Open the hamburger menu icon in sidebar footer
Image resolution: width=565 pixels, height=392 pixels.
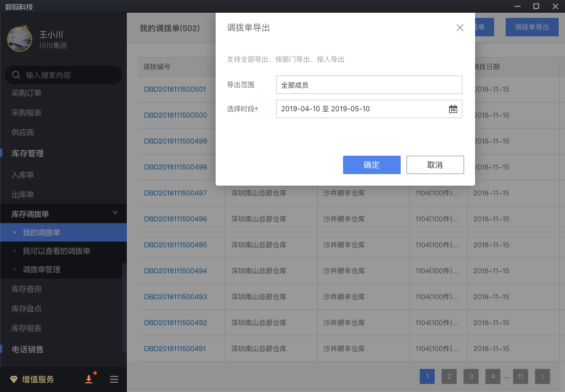pyautogui.click(x=114, y=379)
